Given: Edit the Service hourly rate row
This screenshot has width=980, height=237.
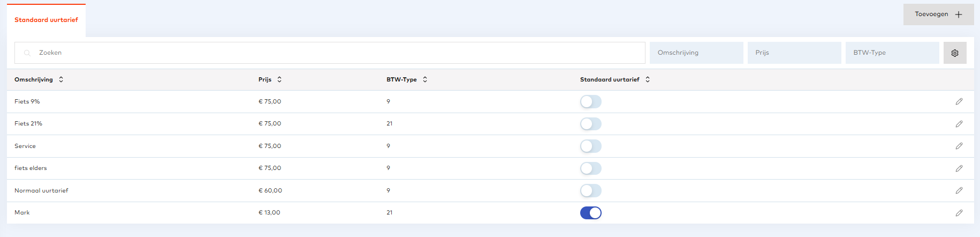Looking at the screenshot, I should (x=959, y=146).
